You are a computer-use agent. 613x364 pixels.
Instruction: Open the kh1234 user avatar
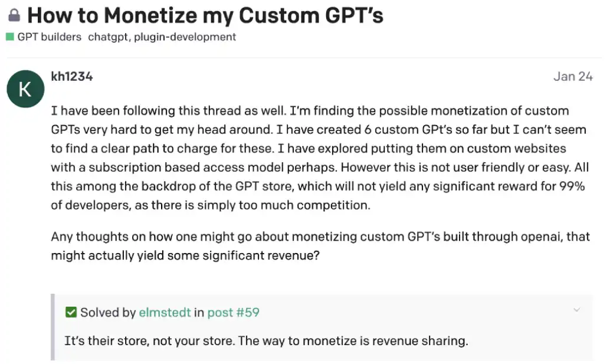coord(25,90)
